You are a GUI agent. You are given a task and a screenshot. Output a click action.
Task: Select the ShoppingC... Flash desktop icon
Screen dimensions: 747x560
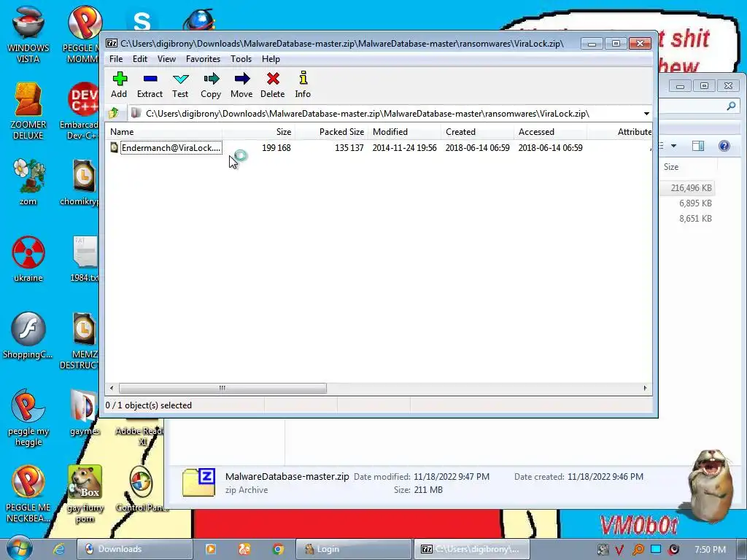[28, 335]
